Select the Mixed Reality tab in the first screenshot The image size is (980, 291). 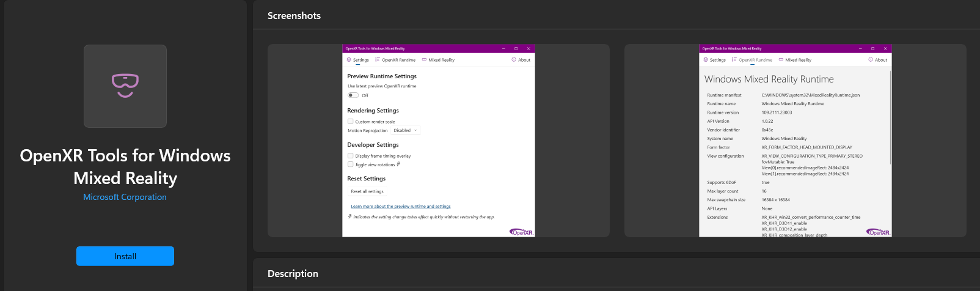[438, 60]
